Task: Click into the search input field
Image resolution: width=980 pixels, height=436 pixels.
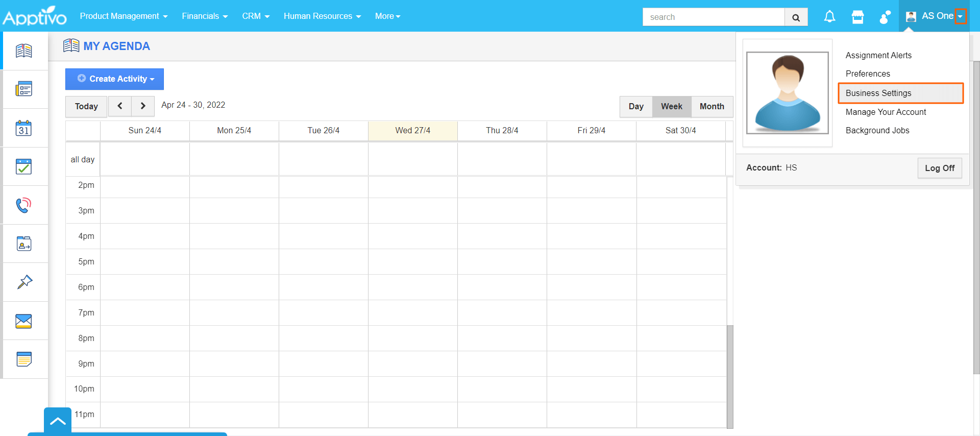Action: pos(713,17)
